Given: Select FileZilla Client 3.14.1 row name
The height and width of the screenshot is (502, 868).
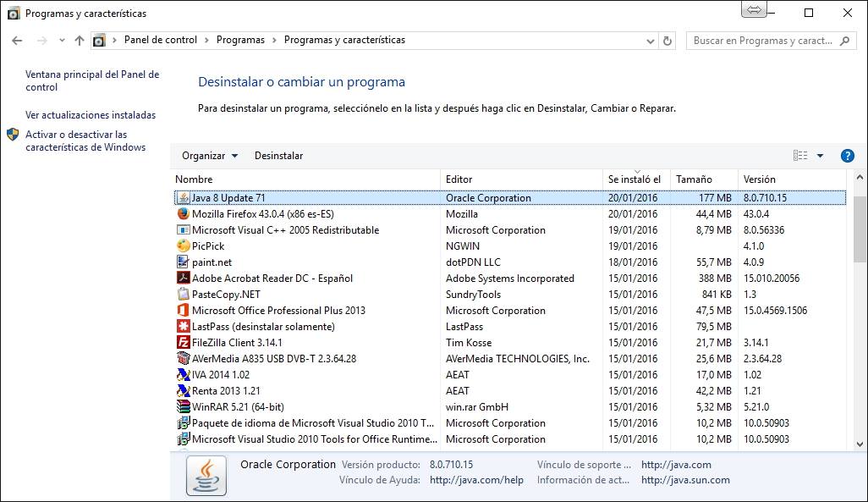Looking at the screenshot, I should point(237,342).
